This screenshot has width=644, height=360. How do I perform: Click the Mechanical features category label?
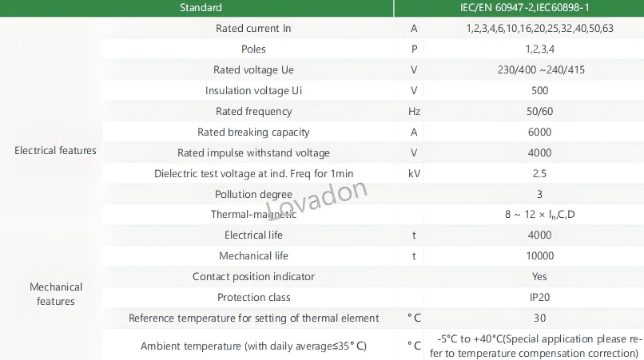[x=55, y=294]
